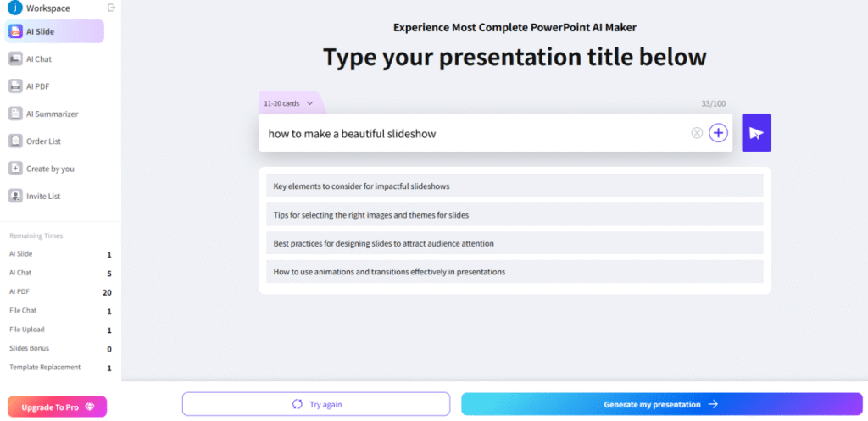Click the Workspace avatar icon

coord(14,8)
